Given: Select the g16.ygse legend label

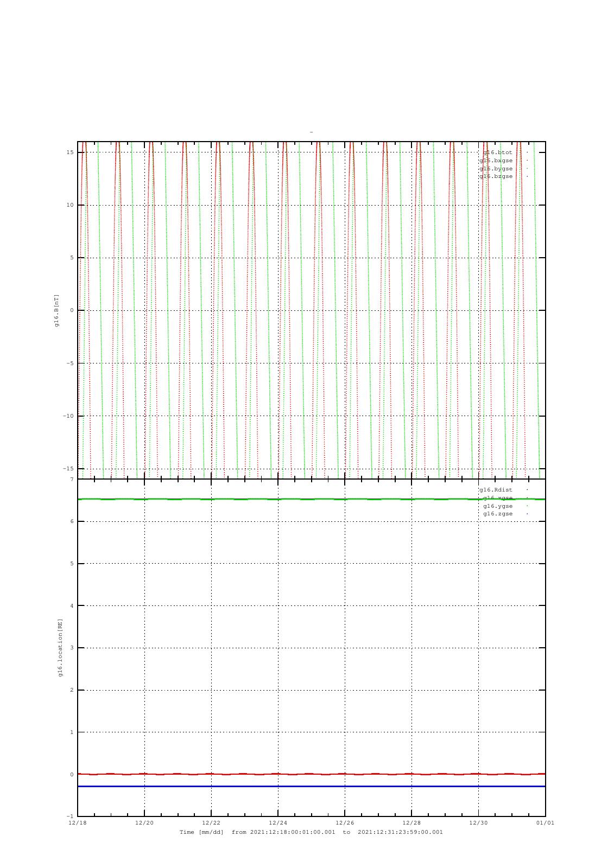Looking at the screenshot, I should 497,506.
